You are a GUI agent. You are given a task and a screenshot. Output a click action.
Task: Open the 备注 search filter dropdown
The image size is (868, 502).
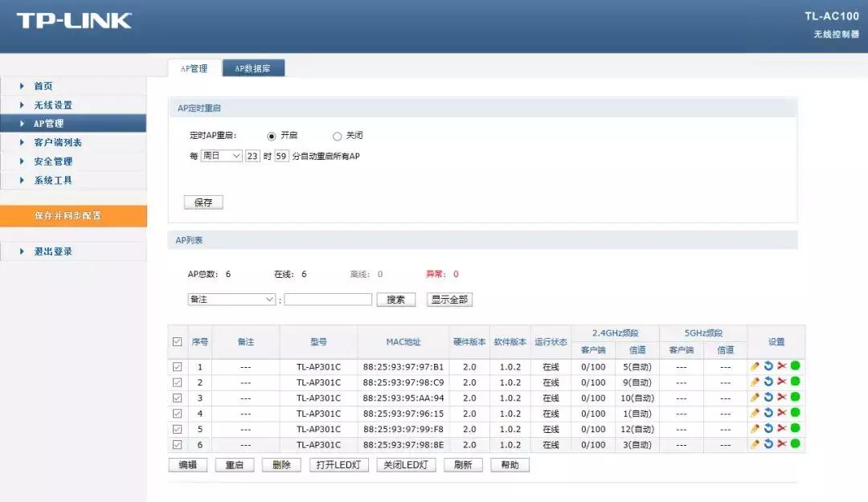click(231, 299)
